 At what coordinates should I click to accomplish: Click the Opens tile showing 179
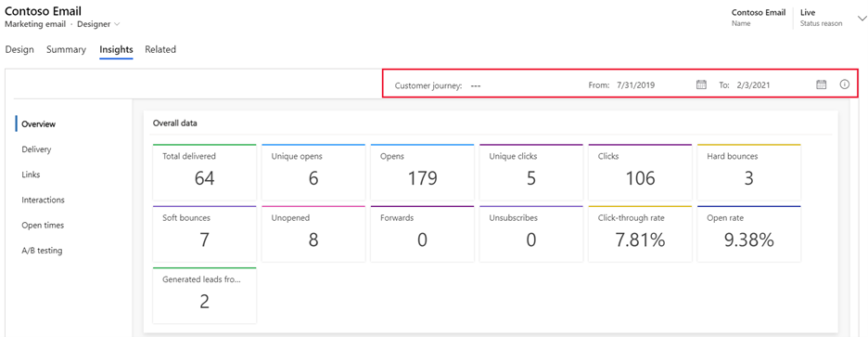pos(422,172)
